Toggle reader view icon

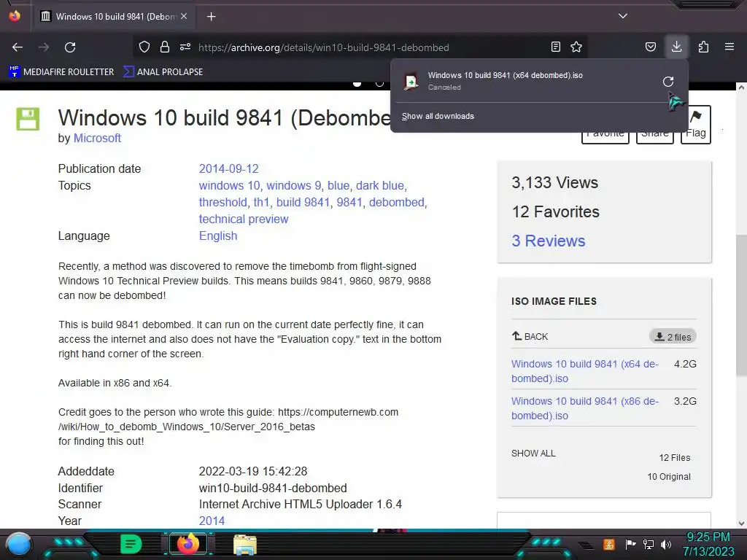point(555,47)
